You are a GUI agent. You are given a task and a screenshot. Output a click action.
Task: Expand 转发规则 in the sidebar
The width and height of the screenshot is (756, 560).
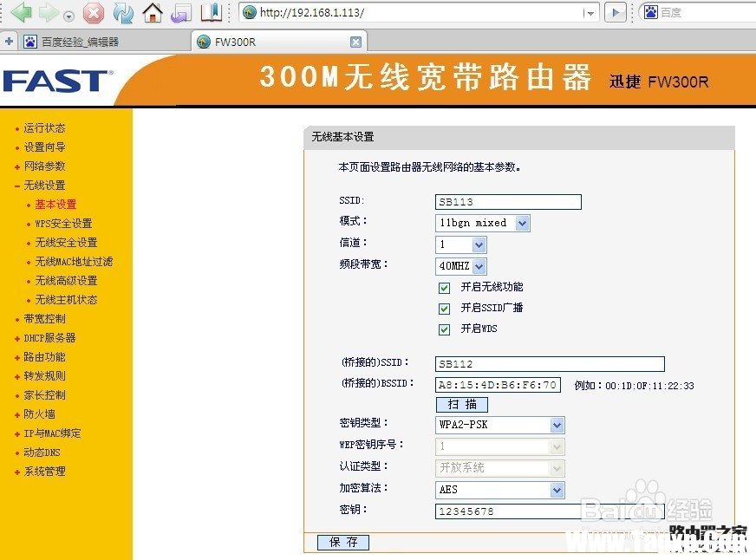tap(44, 376)
